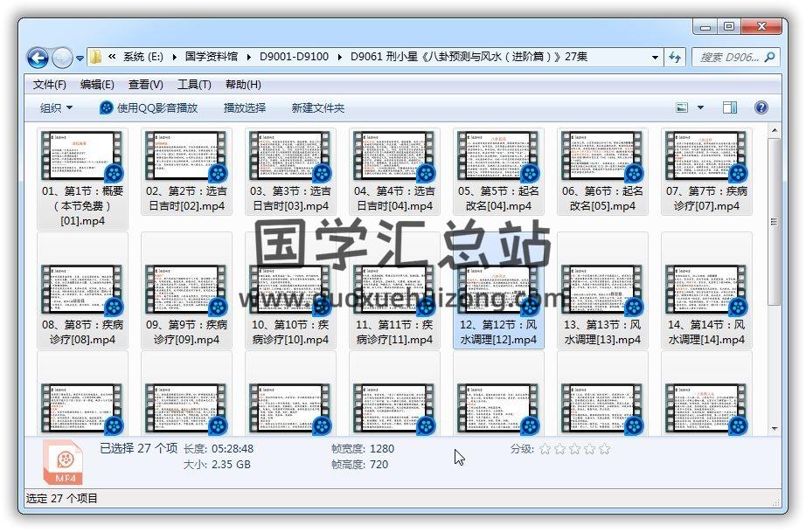
Task: Click 新建文件夹 button
Action: (x=317, y=107)
